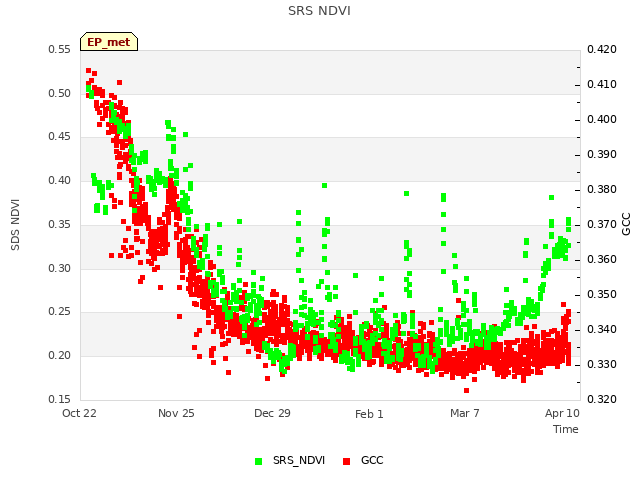Click the 0.380 right axis value
The width and height of the screenshot is (640, 480).
(602, 190)
